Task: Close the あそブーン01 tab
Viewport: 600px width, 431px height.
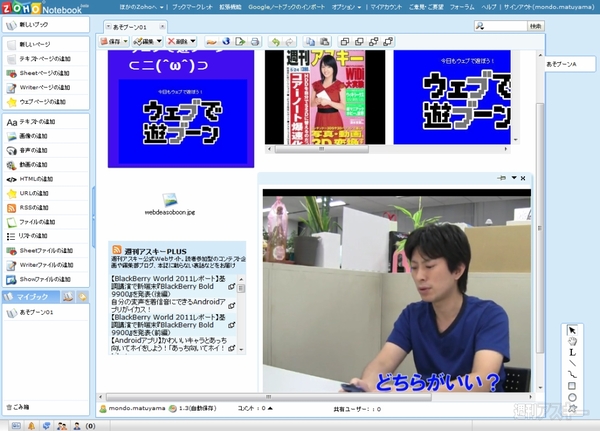Action: point(162,26)
